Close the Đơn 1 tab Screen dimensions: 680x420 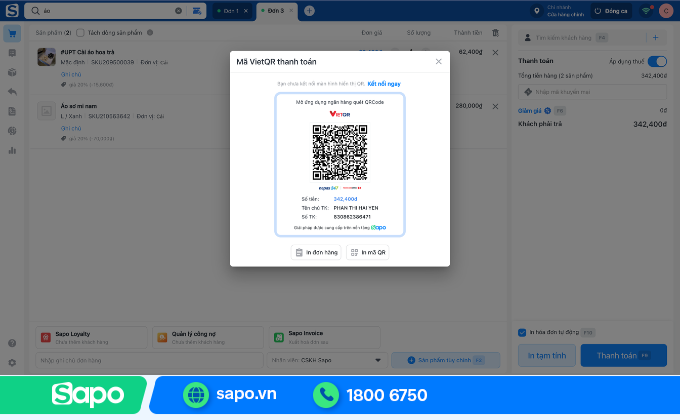tap(246, 11)
